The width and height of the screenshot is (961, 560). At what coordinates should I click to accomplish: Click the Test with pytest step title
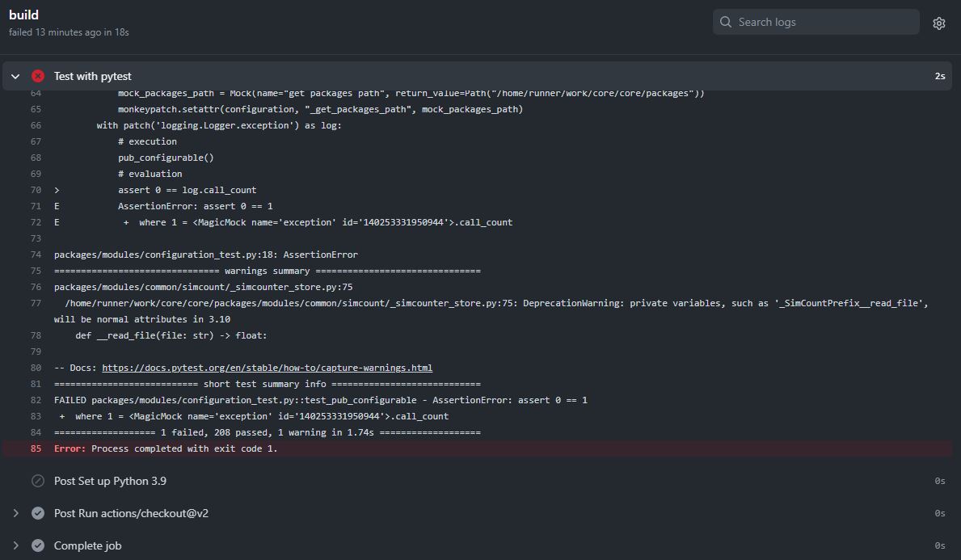tap(92, 76)
